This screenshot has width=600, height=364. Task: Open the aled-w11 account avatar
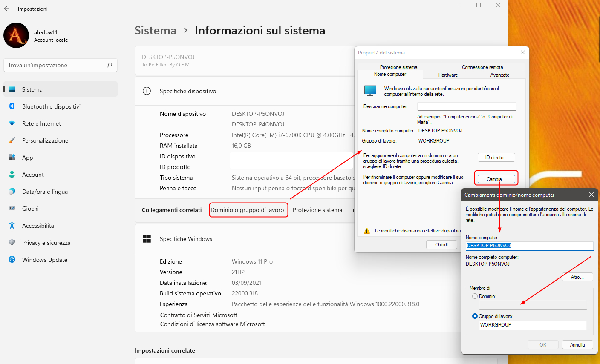click(16, 35)
